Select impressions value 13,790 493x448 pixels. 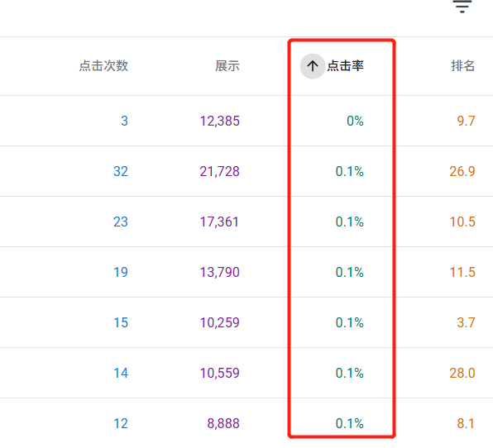220,273
